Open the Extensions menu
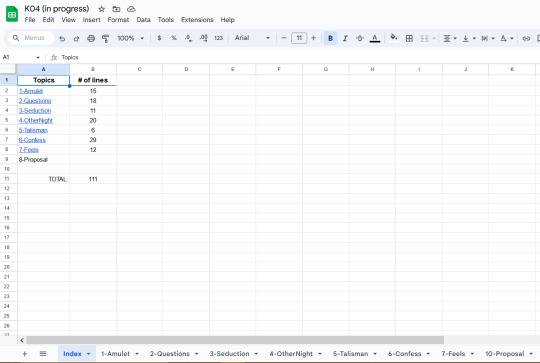 [x=197, y=20]
